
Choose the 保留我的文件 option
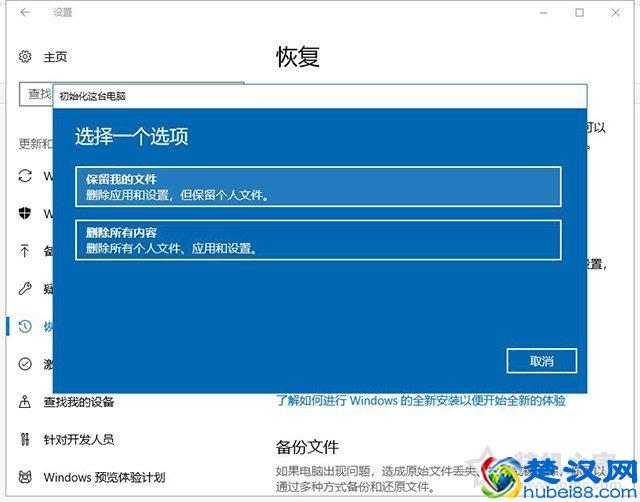point(318,187)
